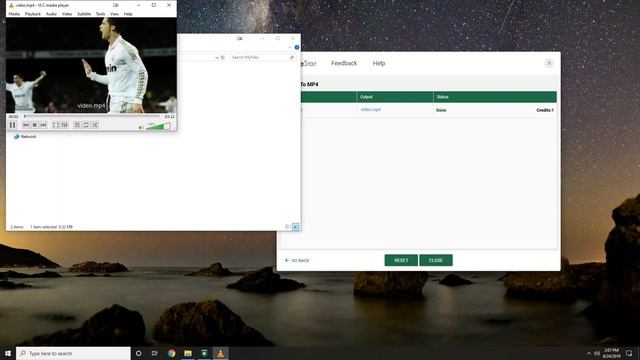Open the VLC View menu
This screenshot has width=640, height=360.
[x=114, y=14]
